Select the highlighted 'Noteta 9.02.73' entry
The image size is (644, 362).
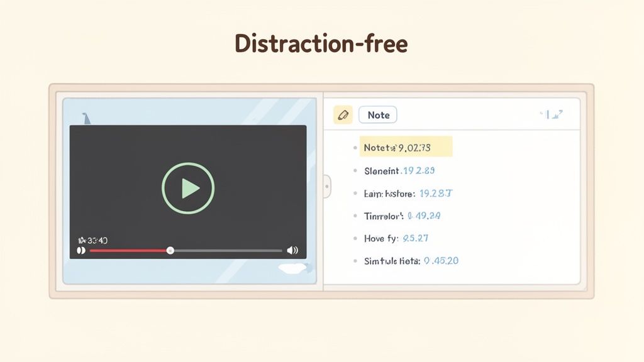[406, 147]
